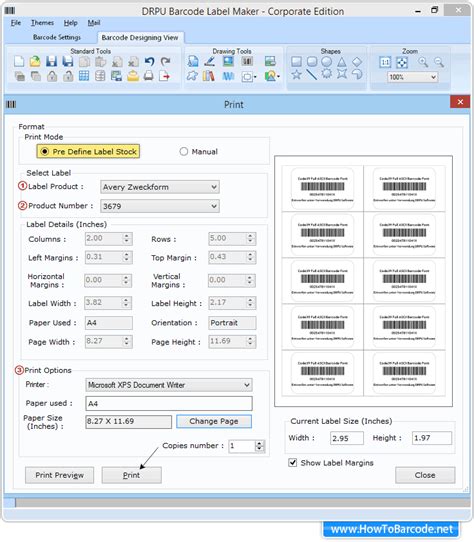Viewport: 474px width, 542px height.
Task: Click the open padlock Unlock icon
Action: 68,76
